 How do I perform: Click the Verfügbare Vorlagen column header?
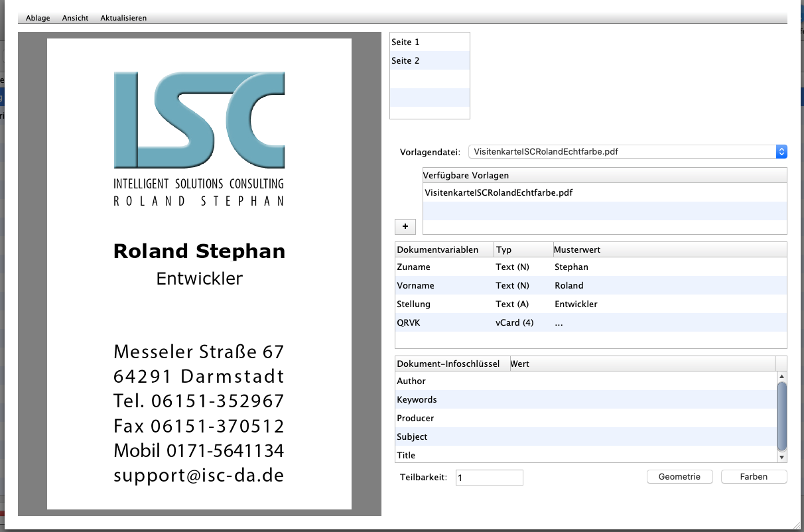604,175
